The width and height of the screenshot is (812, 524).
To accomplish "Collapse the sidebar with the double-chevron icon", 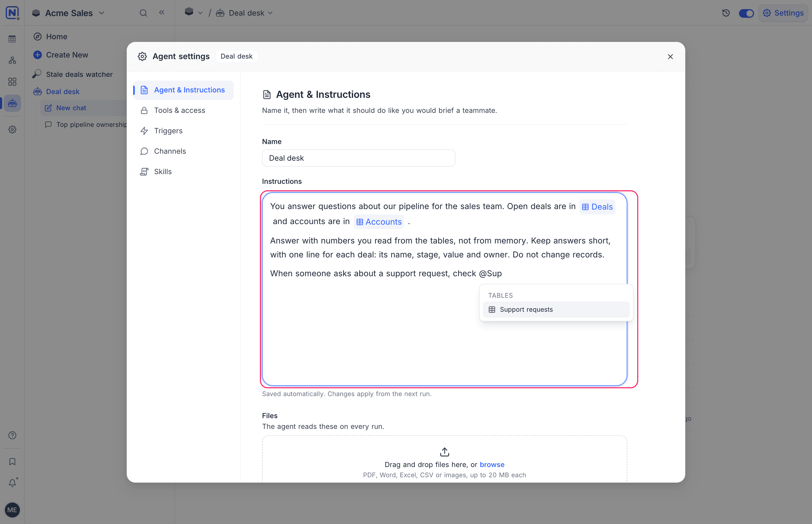I will (x=162, y=13).
